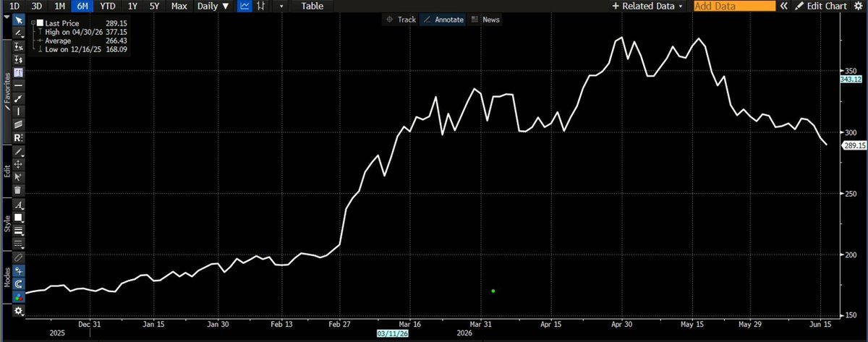Click the price ladder tool under trend line
Image resolution: width=868 pixels, height=342 pixels.
click(x=19, y=46)
